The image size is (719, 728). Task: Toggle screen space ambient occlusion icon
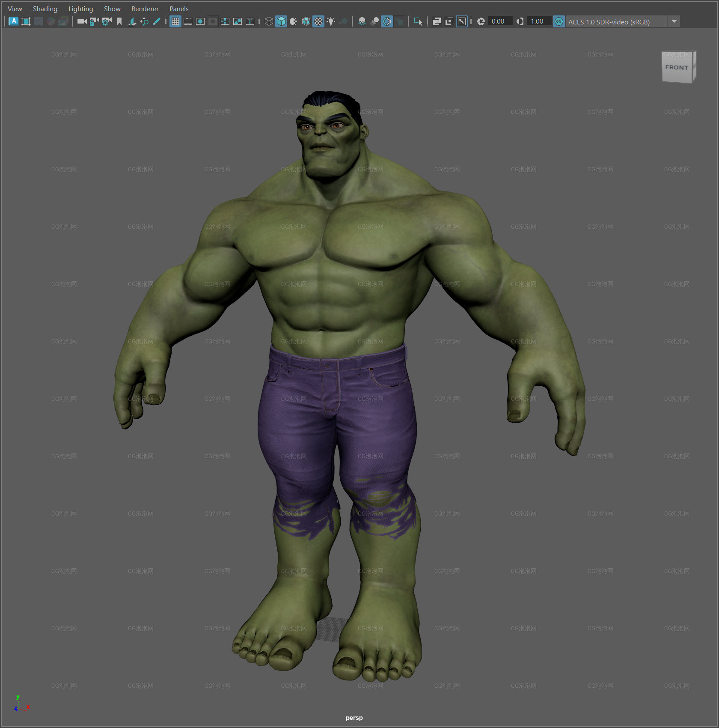362,21
